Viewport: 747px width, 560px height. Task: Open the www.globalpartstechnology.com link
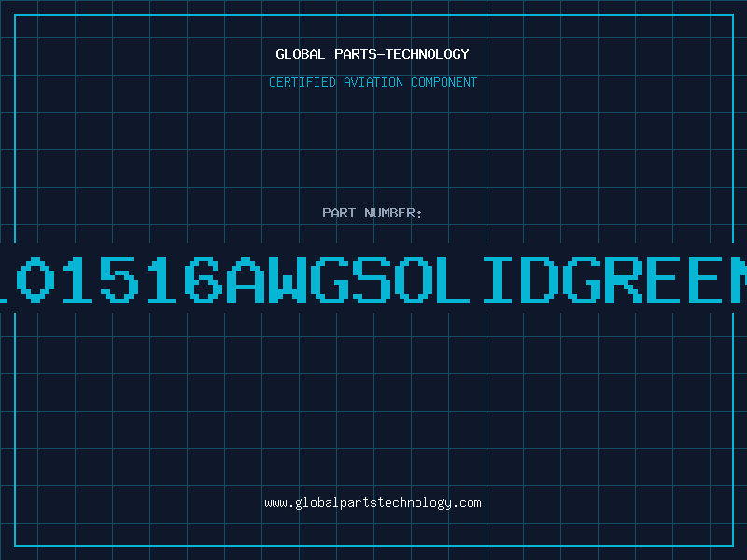click(373, 503)
